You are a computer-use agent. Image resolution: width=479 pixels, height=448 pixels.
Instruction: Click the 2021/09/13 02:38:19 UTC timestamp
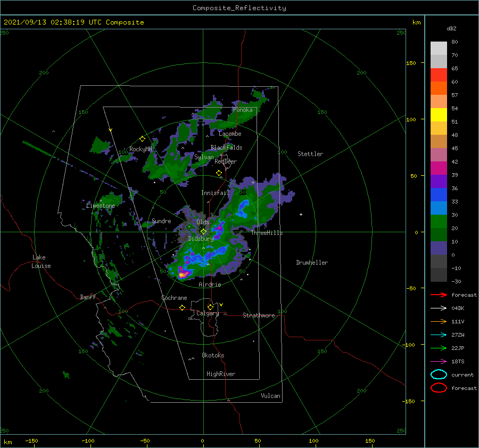pyautogui.click(x=53, y=22)
